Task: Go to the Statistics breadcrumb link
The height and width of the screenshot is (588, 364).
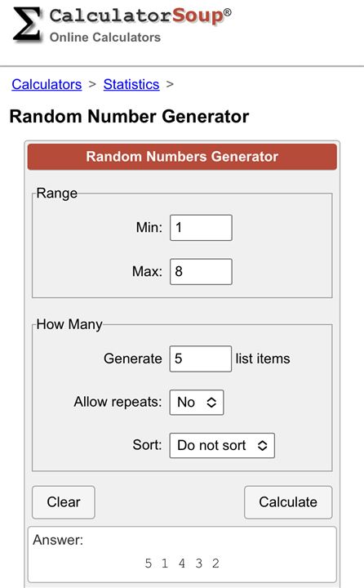Action: click(x=131, y=84)
